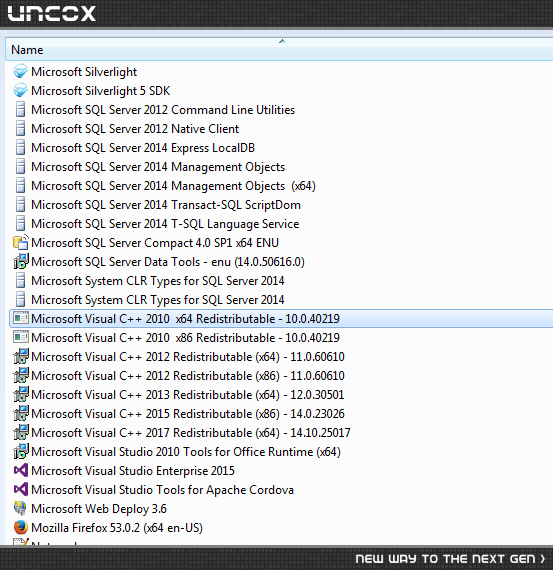The height and width of the screenshot is (570, 553).
Task: Select 'Microsoft Web Deploy 3.6' entry
Action: click(x=99, y=509)
